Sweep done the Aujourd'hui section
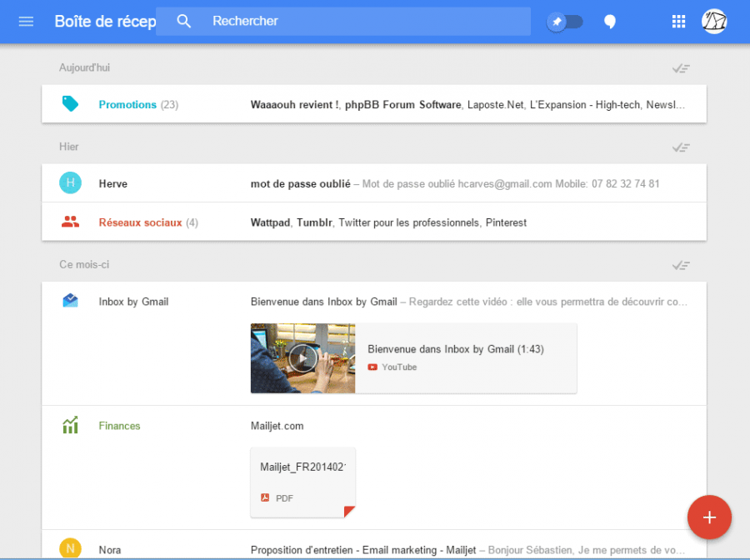 tap(681, 67)
